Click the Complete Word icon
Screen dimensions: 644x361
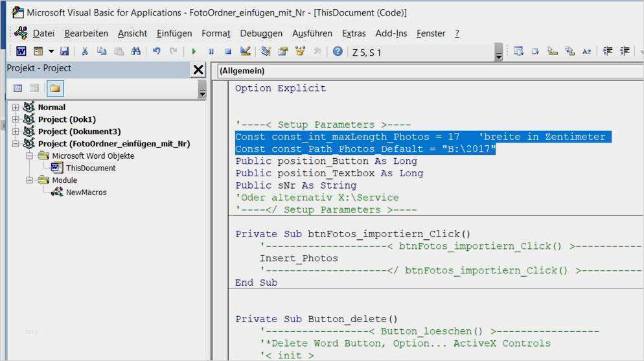[x=586, y=51]
